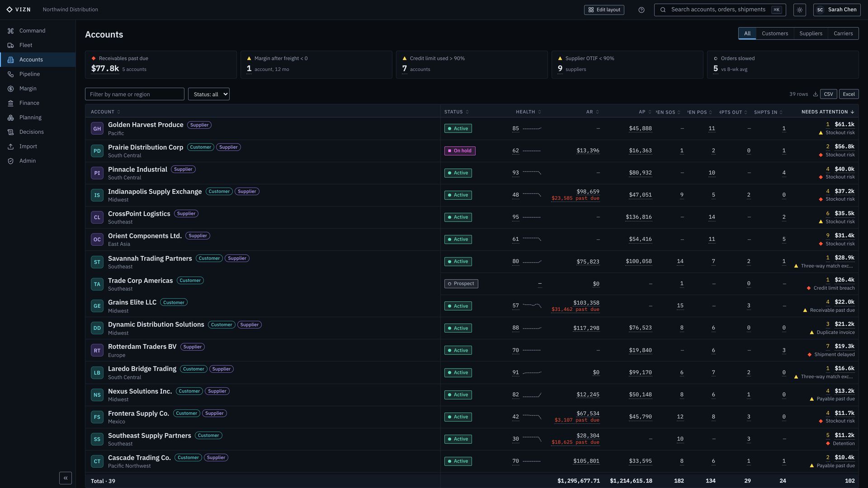Image resolution: width=868 pixels, height=488 pixels.
Task: Click the search magnifier icon
Action: [x=663, y=10]
